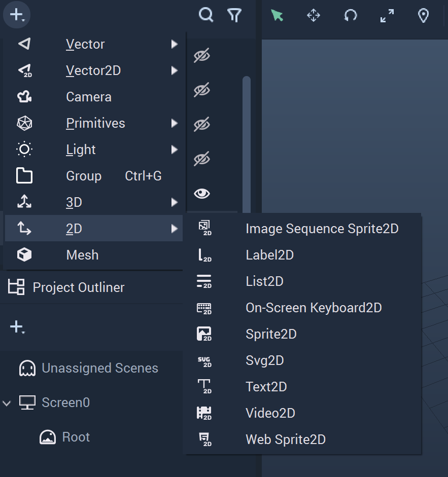This screenshot has height=477, width=448.
Task: Activate the scale tool icon
Action: [387, 16]
